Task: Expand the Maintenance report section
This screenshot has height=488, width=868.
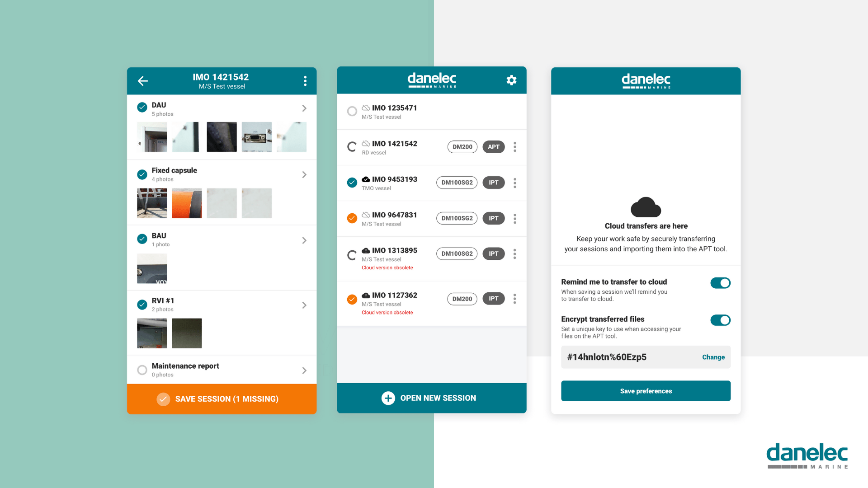Action: (304, 370)
